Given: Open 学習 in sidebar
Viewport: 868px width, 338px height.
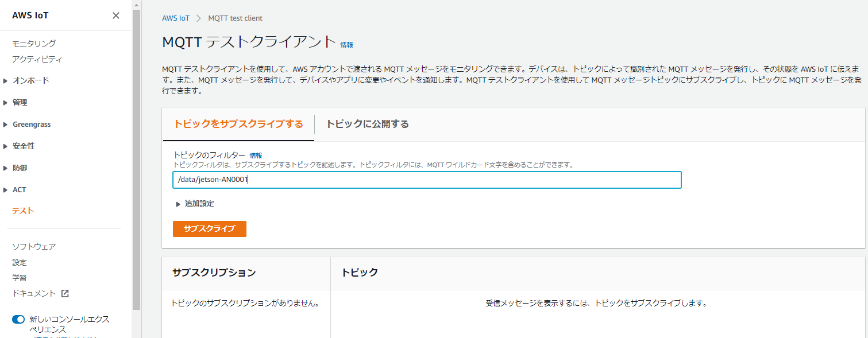Looking at the screenshot, I should (20, 278).
